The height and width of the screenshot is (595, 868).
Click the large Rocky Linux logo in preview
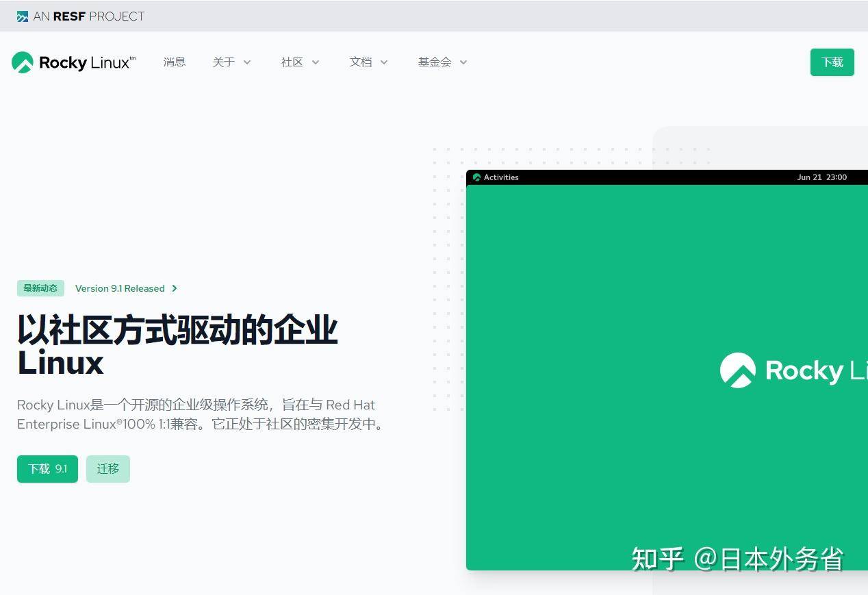793,370
